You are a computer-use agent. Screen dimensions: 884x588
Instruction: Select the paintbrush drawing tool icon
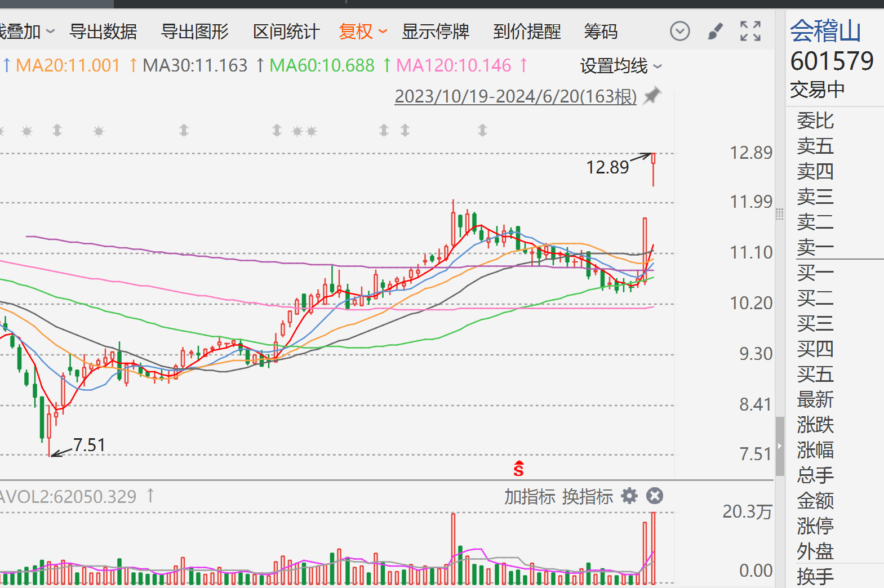pyautogui.click(x=715, y=31)
